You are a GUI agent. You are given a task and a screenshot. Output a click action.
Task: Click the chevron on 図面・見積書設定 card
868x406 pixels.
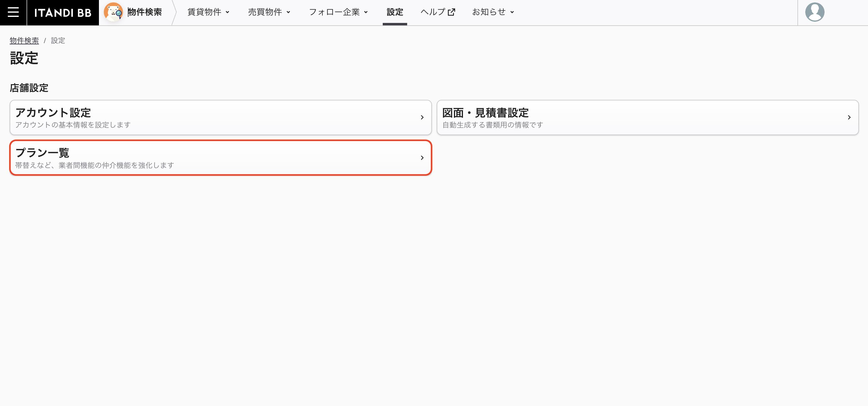click(849, 117)
